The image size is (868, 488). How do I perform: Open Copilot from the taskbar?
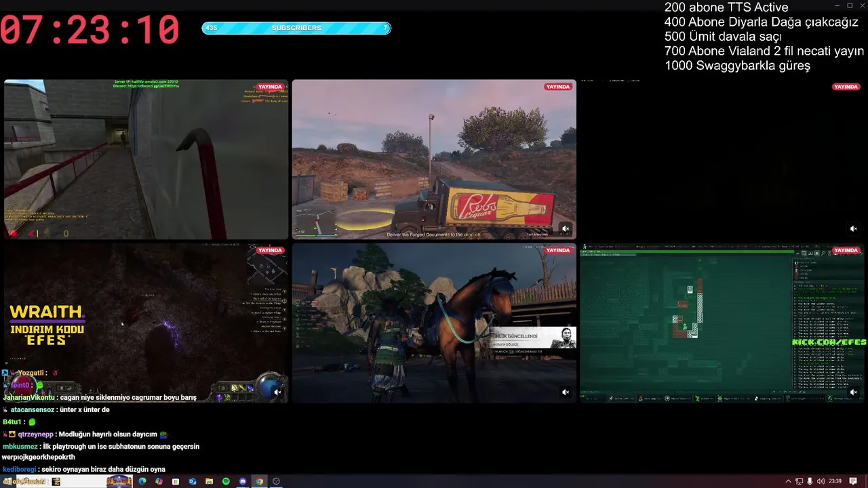click(x=159, y=481)
